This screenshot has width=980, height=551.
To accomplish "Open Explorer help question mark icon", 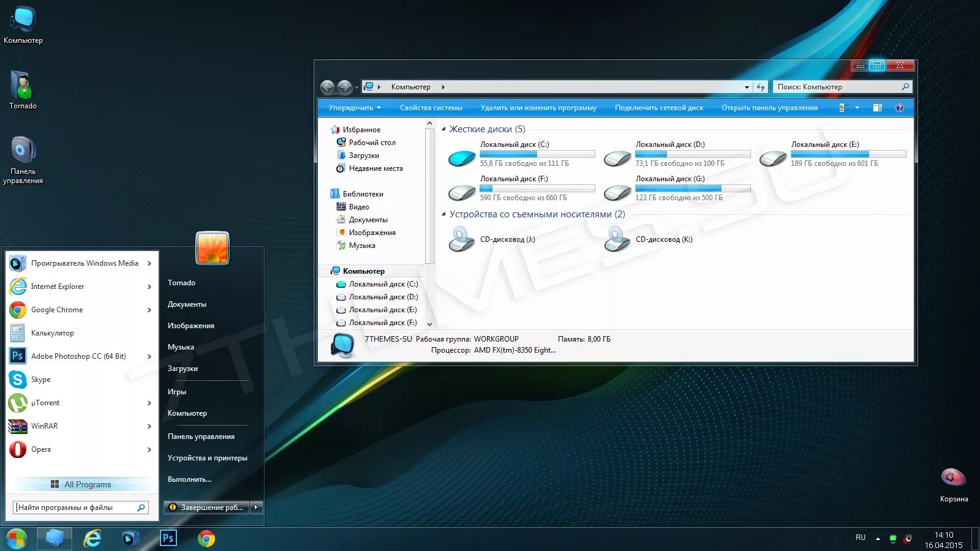I will tap(900, 108).
